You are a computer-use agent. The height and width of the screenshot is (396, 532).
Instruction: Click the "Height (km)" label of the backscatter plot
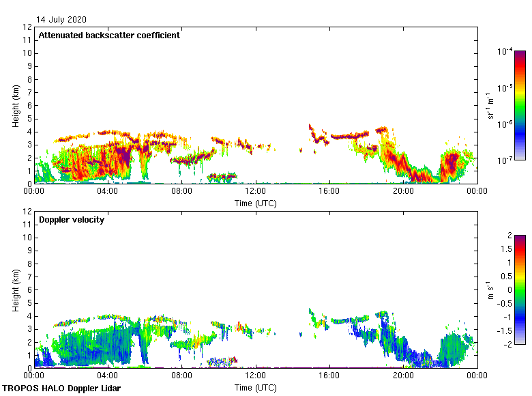coord(15,105)
